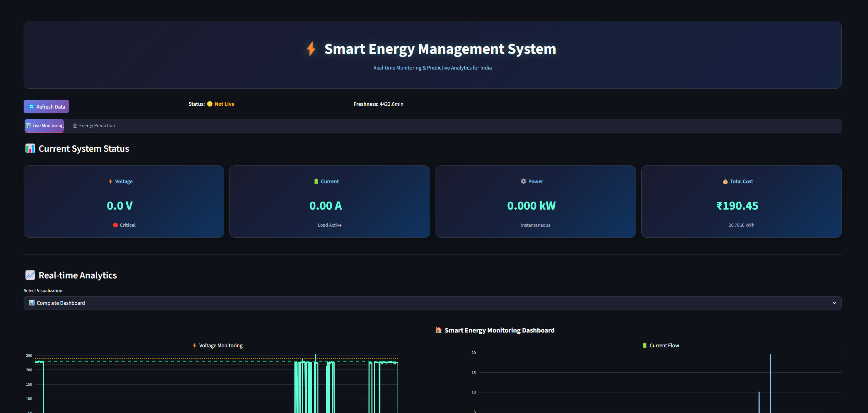Screen dimensions: 868x413
Task: Click the yellow Not Live status dot
Action: [x=210, y=104]
